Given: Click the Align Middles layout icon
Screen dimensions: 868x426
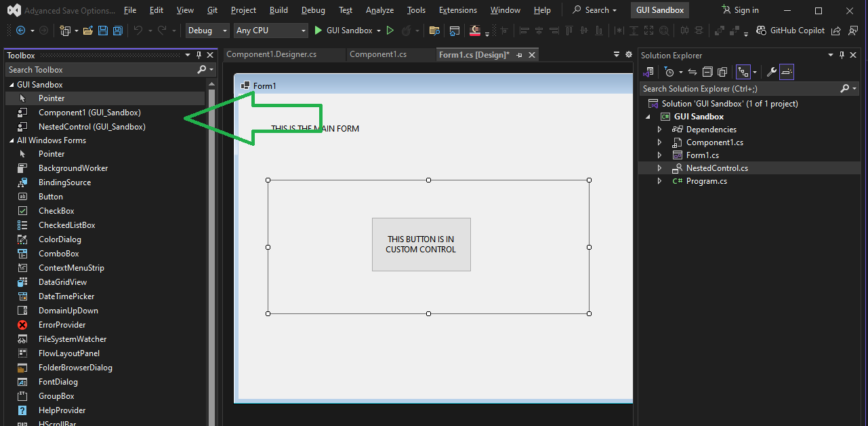Looking at the screenshot, I should (584, 31).
